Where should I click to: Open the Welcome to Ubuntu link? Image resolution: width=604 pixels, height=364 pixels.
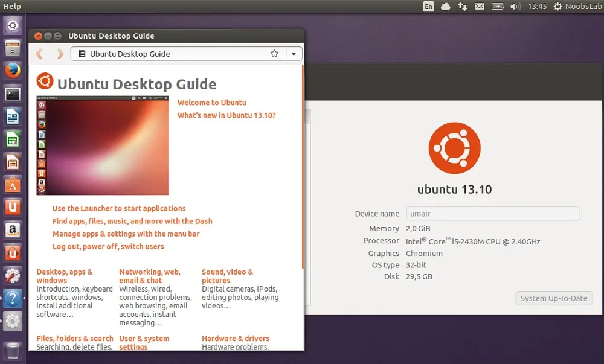click(x=211, y=103)
